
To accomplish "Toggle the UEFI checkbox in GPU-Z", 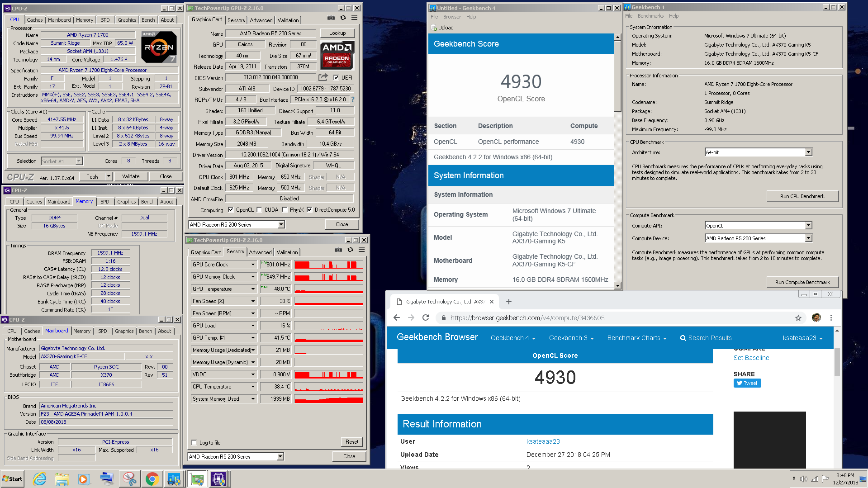I will (336, 77).
